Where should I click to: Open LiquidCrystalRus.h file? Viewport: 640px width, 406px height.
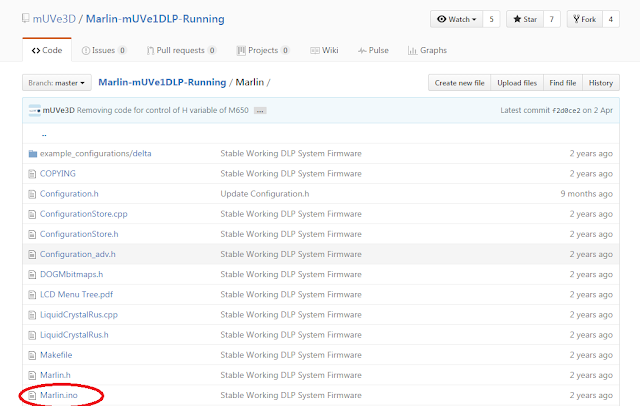[74, 335]
